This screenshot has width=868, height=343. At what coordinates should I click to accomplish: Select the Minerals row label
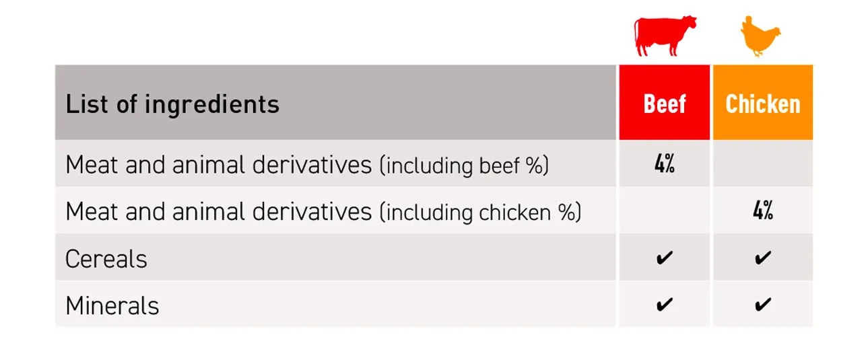(112, 306)
